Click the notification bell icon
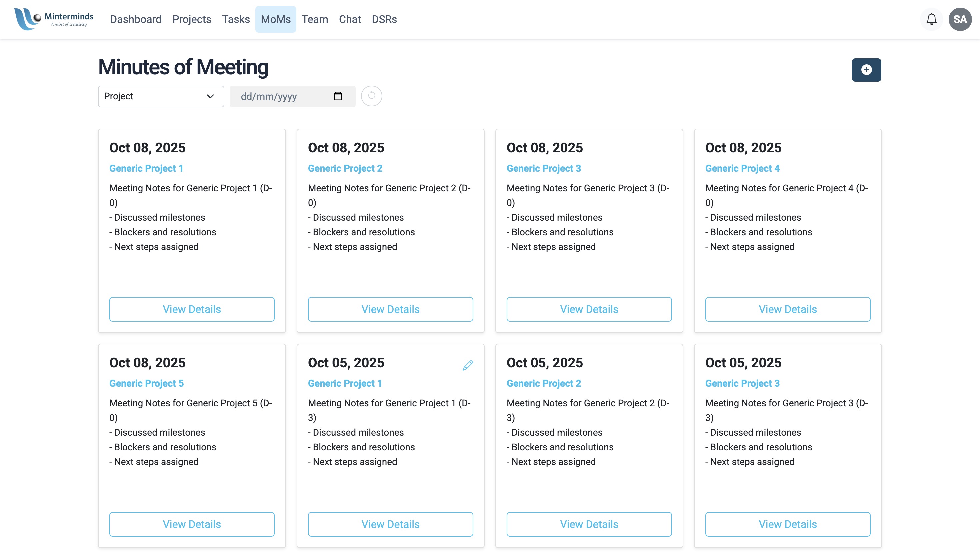Image resolution: width=980 pixels, height=554 pixels. point(931,19)
